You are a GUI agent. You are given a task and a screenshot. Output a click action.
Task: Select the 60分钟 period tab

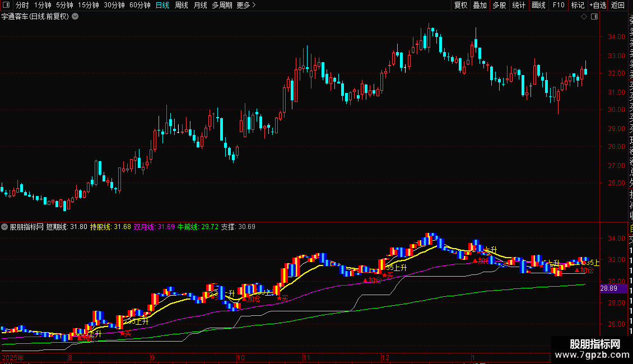pyautogui.click(x=140, y=6)
